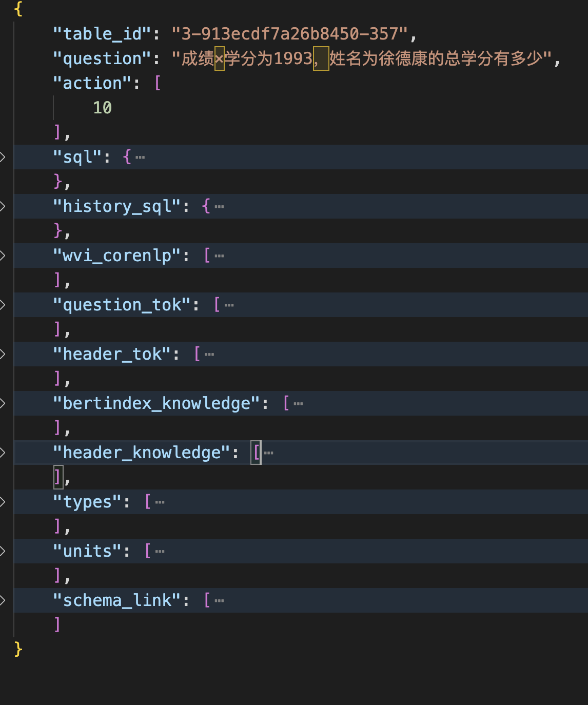Click the "schema_link" key text
The height and width of the screenshot is (705, 588).
(117, 600)
